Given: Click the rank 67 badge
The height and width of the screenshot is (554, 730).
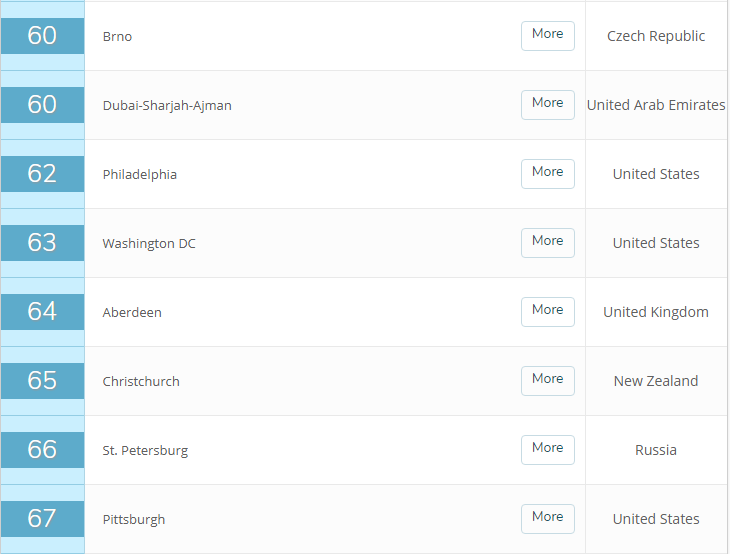Looking at the screenshot, I should tap(42, 519).
